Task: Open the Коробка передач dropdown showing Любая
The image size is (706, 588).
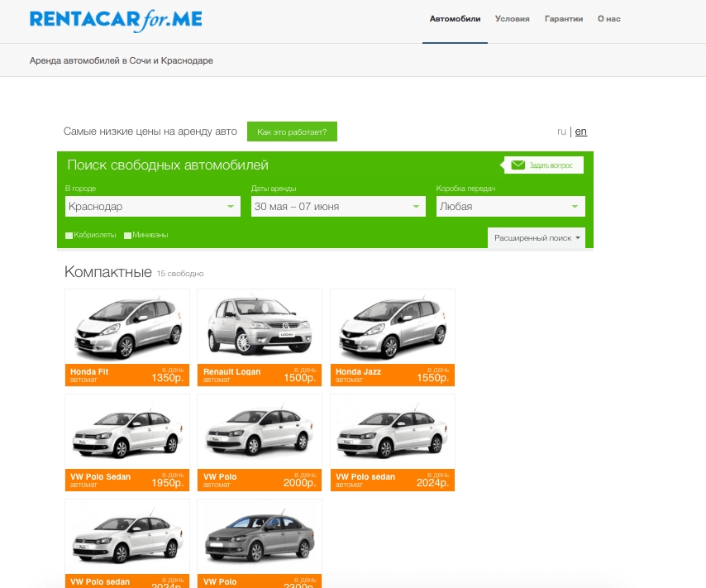Action: (x=511, y=207)
